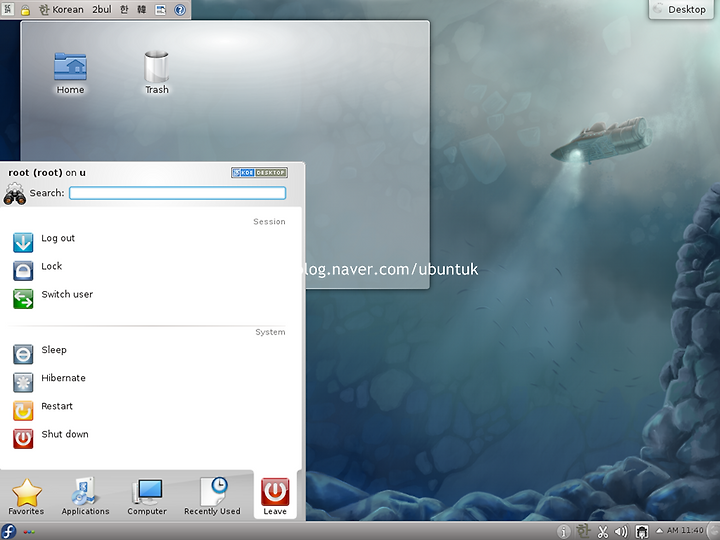Click the KDE Desktop badge in the launcher
The image size is (720, 540).
point(259,172)
